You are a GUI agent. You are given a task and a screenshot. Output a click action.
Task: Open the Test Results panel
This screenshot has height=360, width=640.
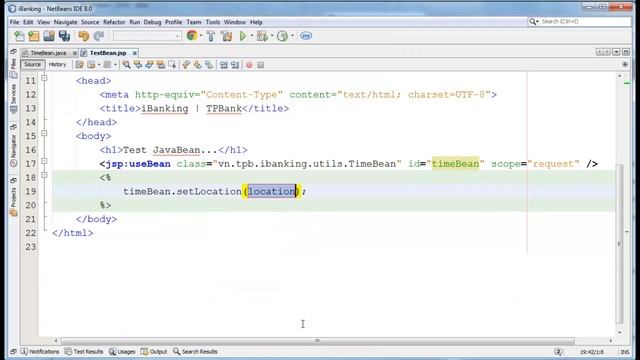[x=84, y=351]
